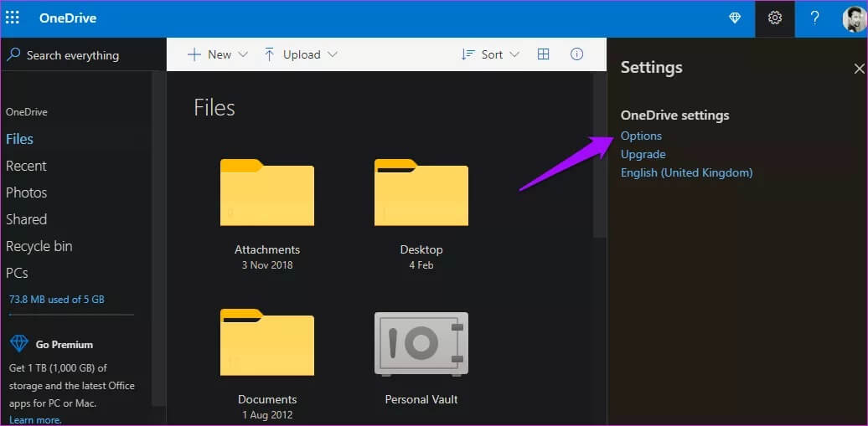
Task: Click the OneDrive settings heading
Action: tap(674, 115)
